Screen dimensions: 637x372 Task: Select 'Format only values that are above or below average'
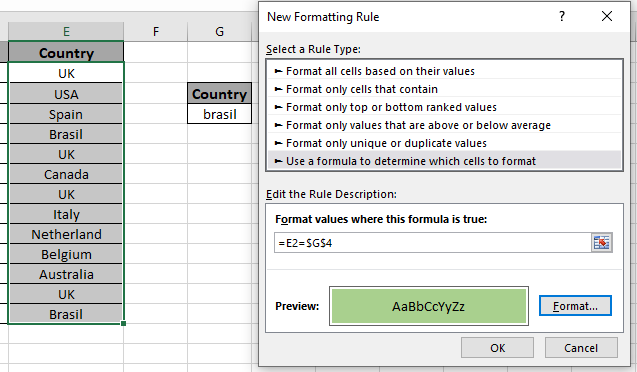point(444,125)
